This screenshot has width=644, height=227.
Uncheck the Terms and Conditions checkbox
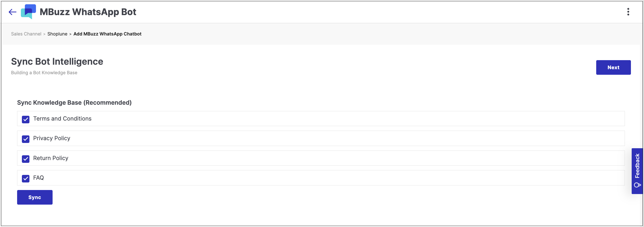point(26,119)
